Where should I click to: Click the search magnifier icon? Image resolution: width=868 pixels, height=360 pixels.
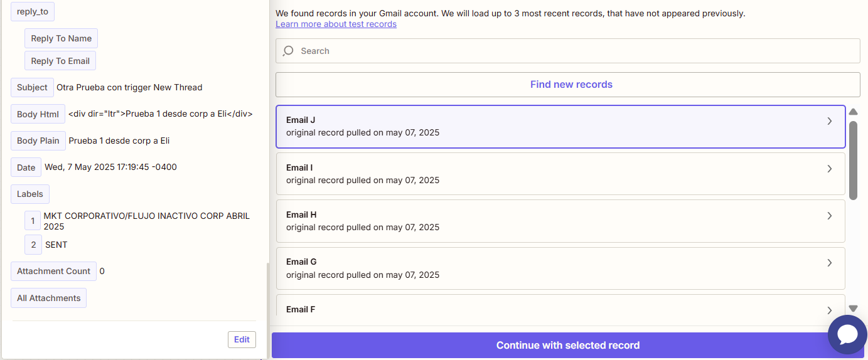(x=288, y=51)
